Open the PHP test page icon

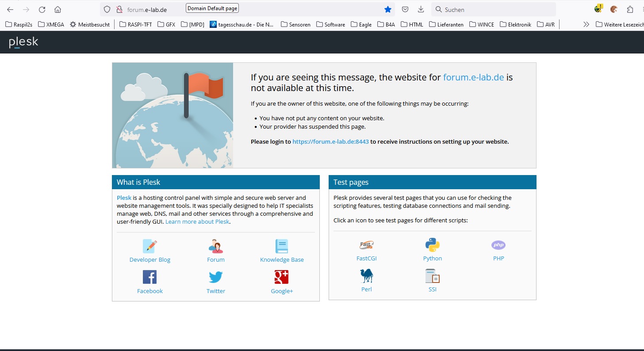tap(498, 245)
